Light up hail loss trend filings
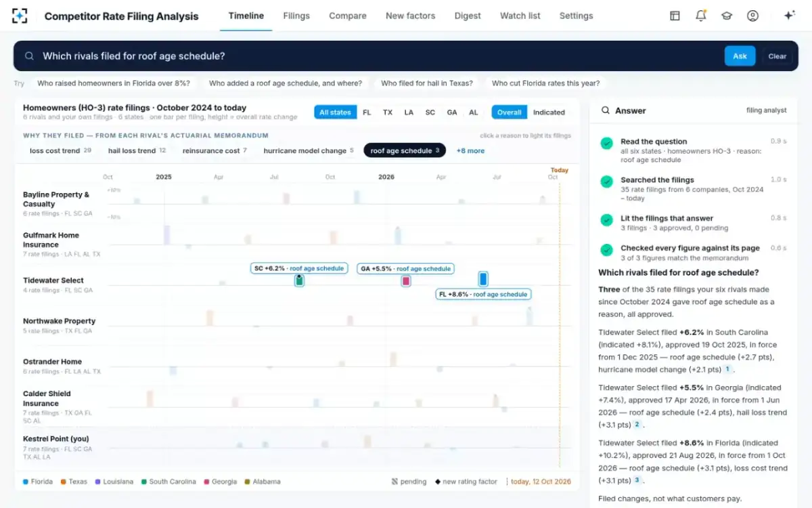This screenshot has width=812, height=508. [x=137, y=150]
